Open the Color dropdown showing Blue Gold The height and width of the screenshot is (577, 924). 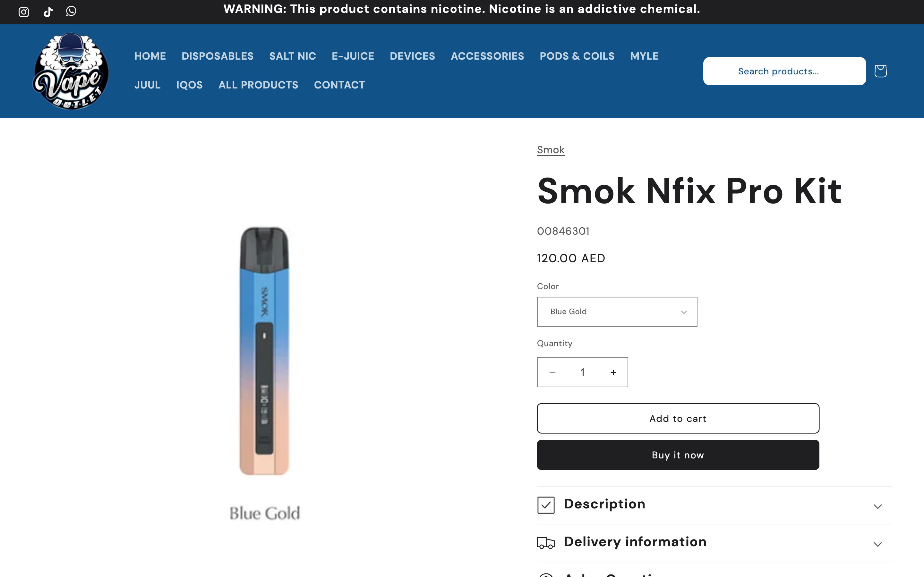point(616,312)
